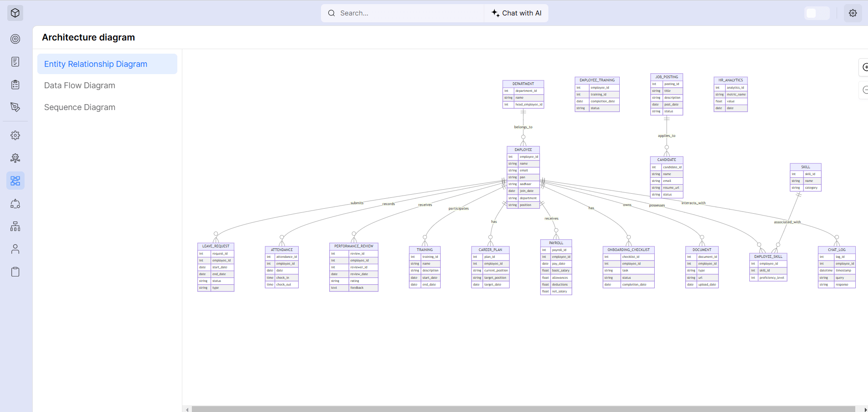868x412 pixels.
Task: Click the possesses relationship label
Action: [x=657, y=205]
